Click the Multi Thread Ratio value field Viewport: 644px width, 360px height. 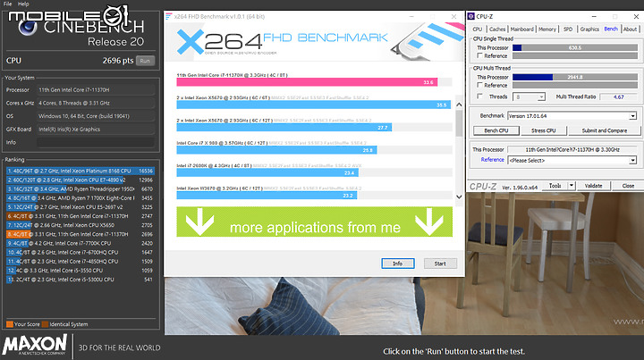pos(619,96)
